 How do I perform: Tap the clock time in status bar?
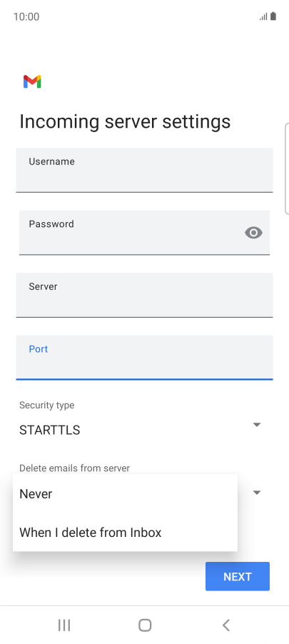pos(26,17)
